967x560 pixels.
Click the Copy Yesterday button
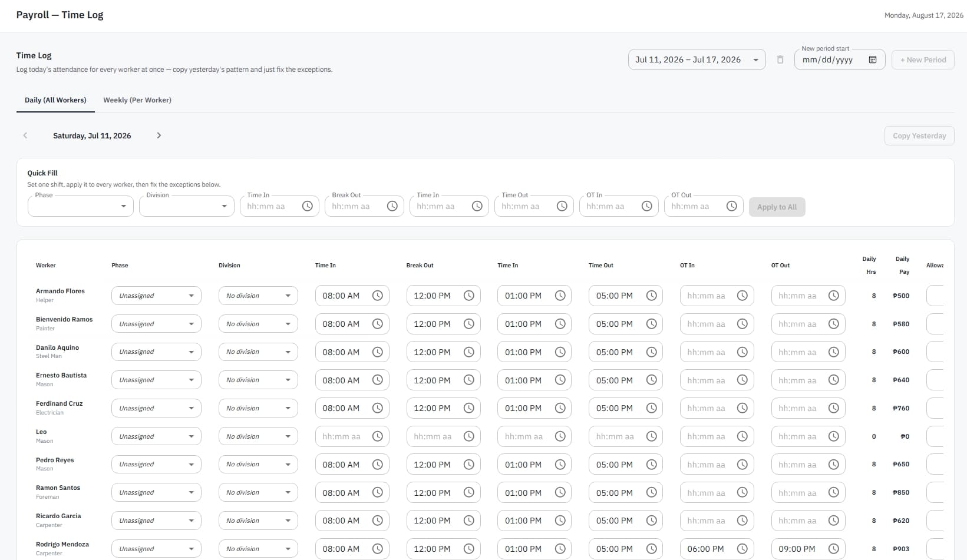coord(919,135)
